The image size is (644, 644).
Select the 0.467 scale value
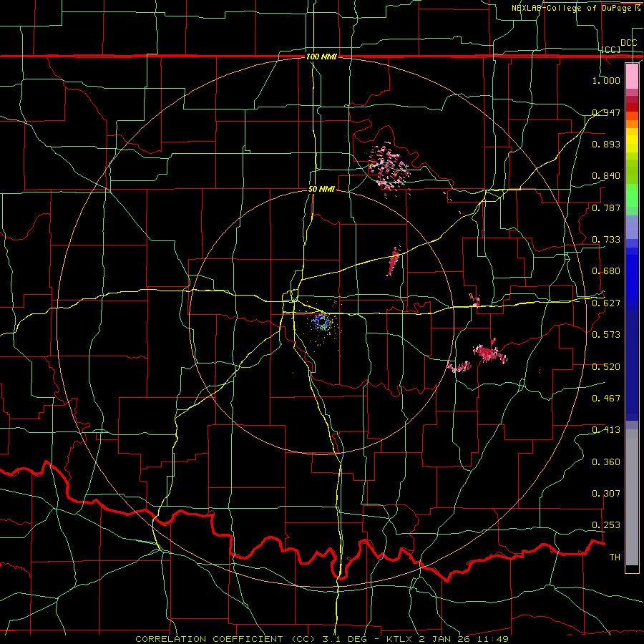pyautogui.click(x=606, y=399)
